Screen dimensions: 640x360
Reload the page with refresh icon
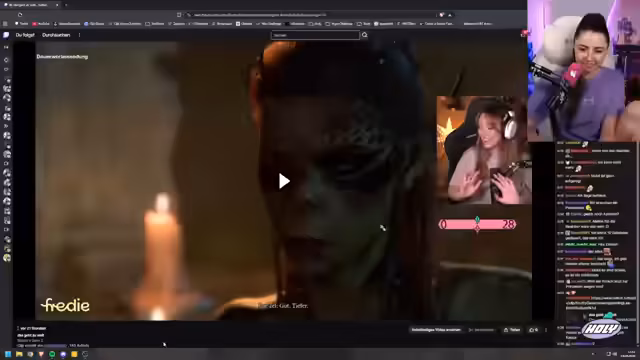[20, 15]
